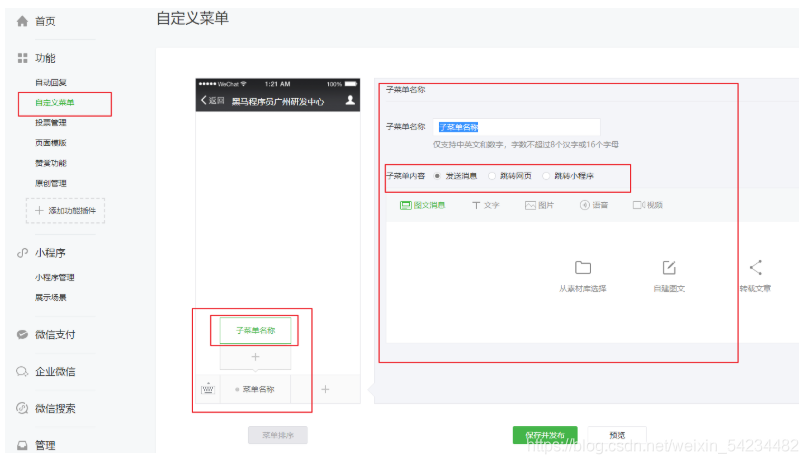This screenshot has width=808, height=464.
Task: Open 微信支付 section
Action: tap(55, 335)
